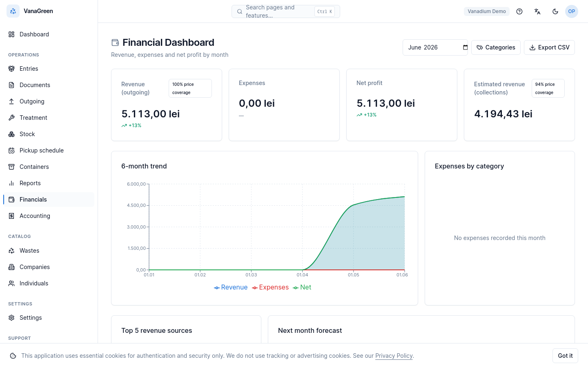Click the Top 5 revenue sources heading

157,330
